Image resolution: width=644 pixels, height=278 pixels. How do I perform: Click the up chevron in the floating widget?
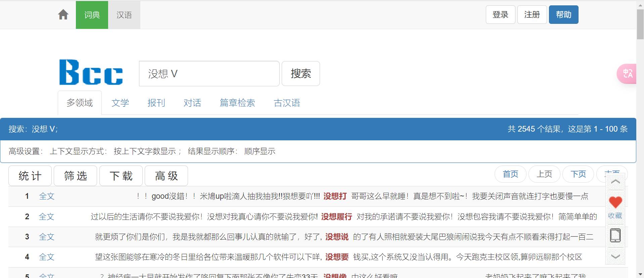(x=615, y=182)
